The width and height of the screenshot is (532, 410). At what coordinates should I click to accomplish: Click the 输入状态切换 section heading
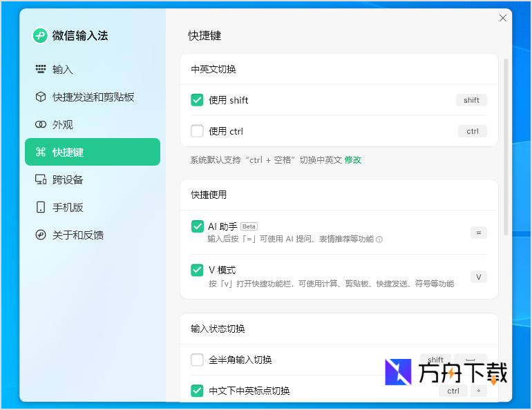tap(218, 329)
